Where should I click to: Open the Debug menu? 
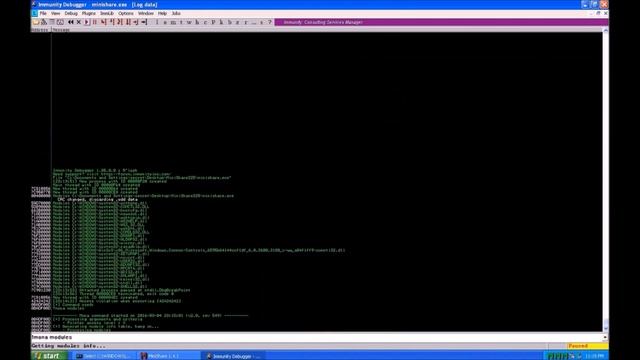pos(71,13)
